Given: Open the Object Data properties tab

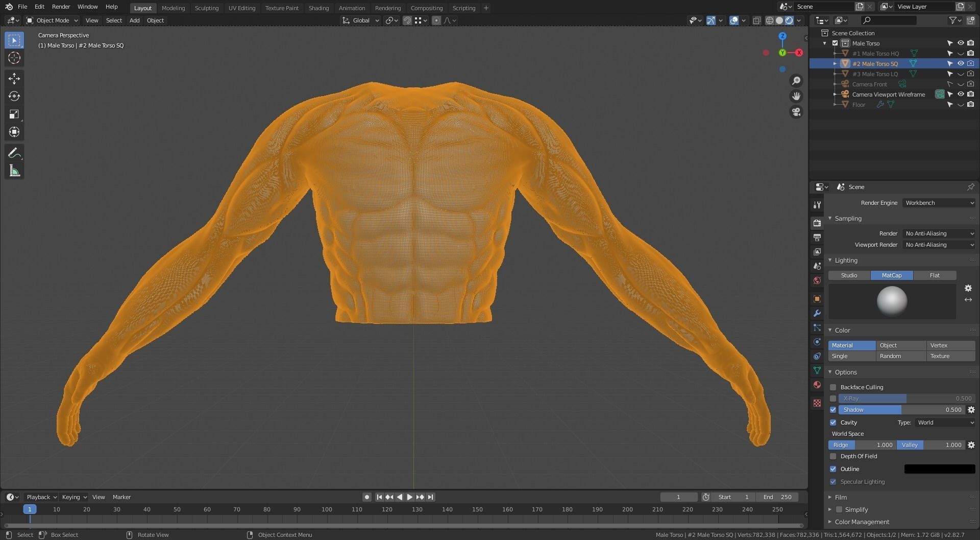Looking at the screenshot, I should tap(817, 370).
